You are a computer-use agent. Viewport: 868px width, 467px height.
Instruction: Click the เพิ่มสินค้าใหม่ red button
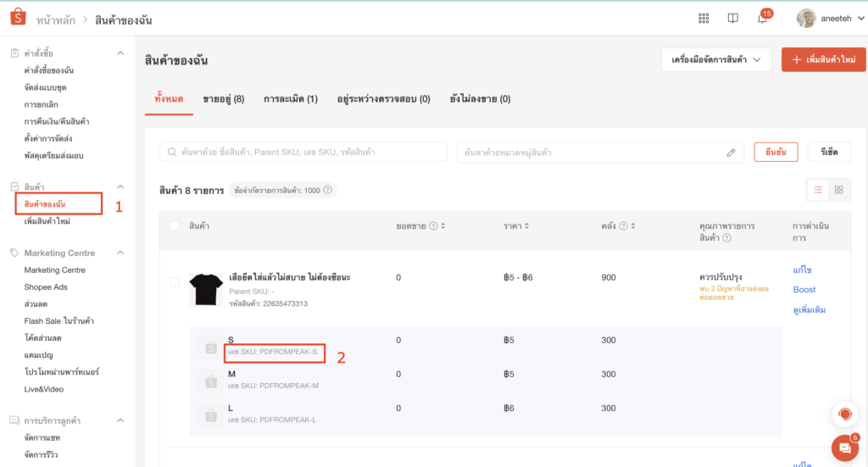824,60
